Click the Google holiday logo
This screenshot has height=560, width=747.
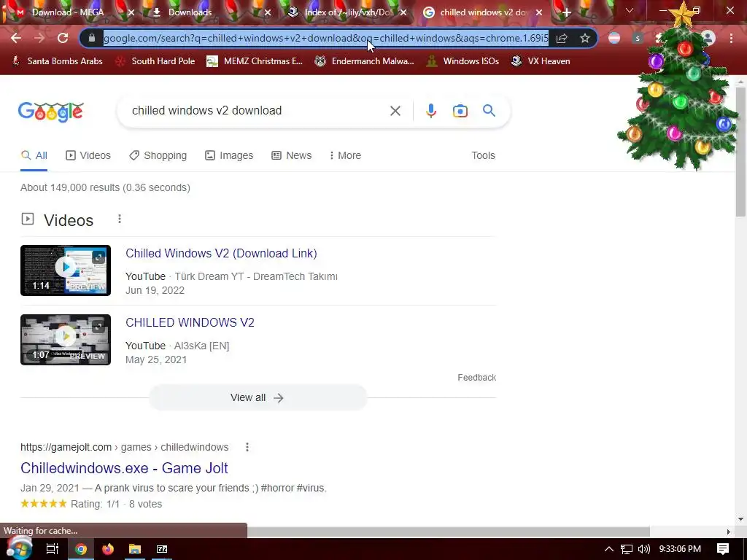click(x=51, y=112)
